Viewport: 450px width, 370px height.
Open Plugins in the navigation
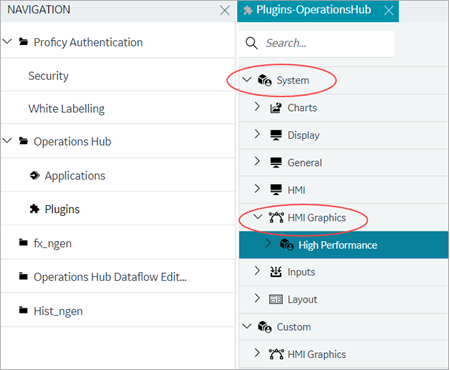pos(62,209)
